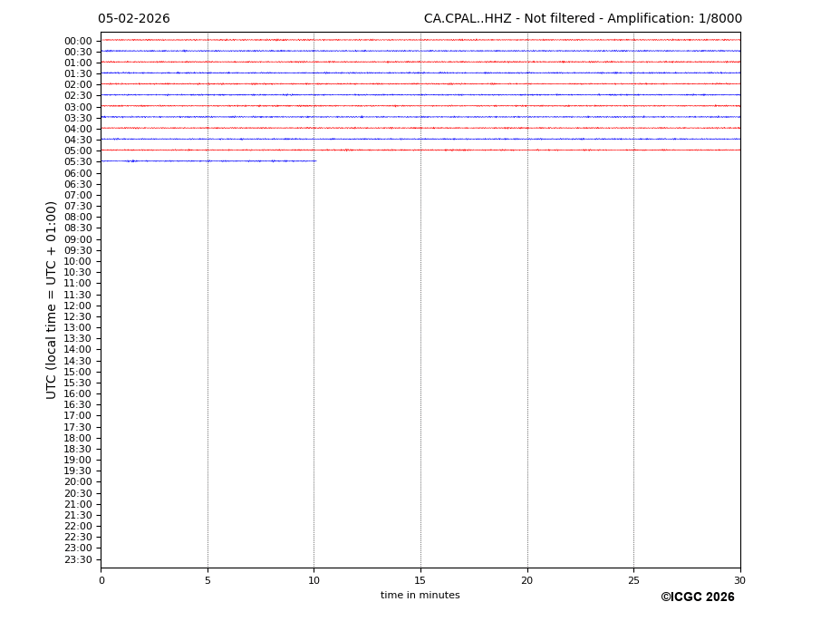The image size is (840, 631).
Task: Select the 12:00 time row label
Action: [x=78, y=306]
